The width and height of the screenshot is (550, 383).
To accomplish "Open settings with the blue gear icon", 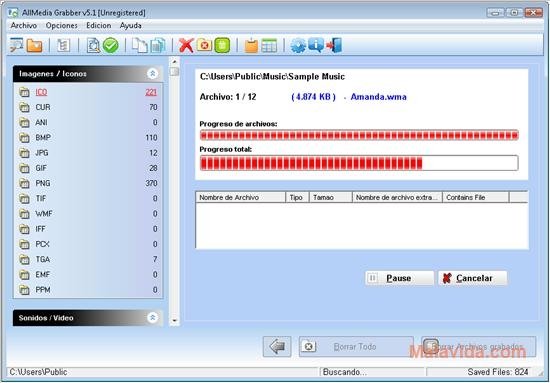I will coord(298,46).
